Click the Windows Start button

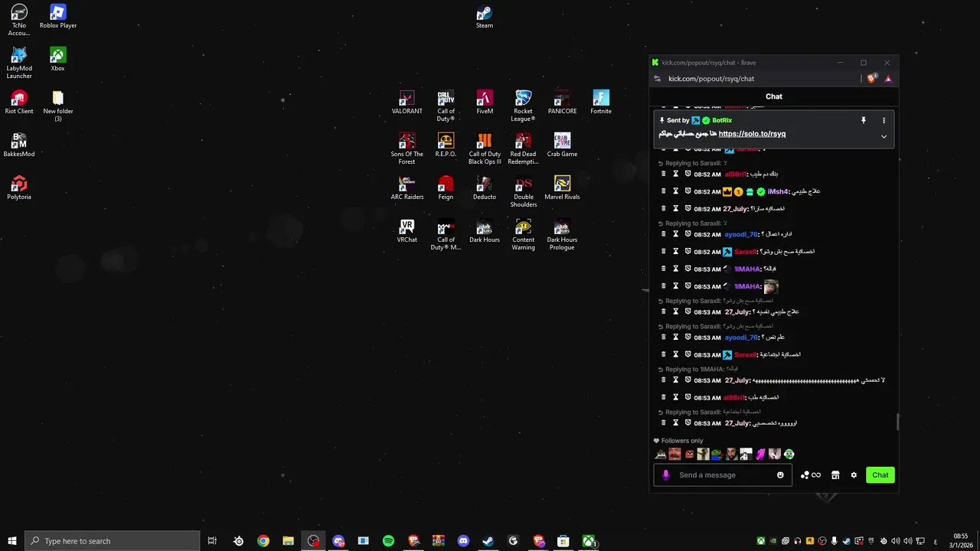(12, 541)
